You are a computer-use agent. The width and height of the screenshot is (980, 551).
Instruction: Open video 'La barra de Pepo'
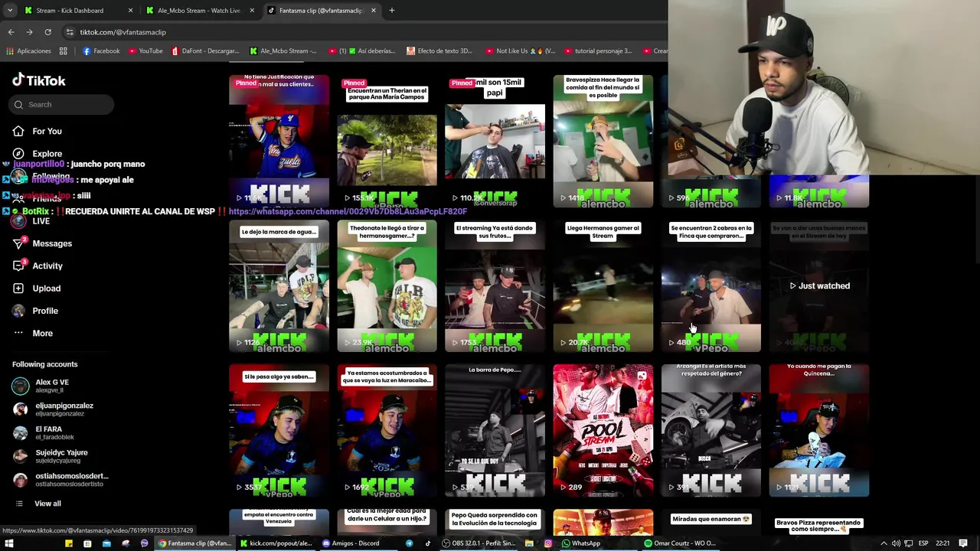click(495, 431)
